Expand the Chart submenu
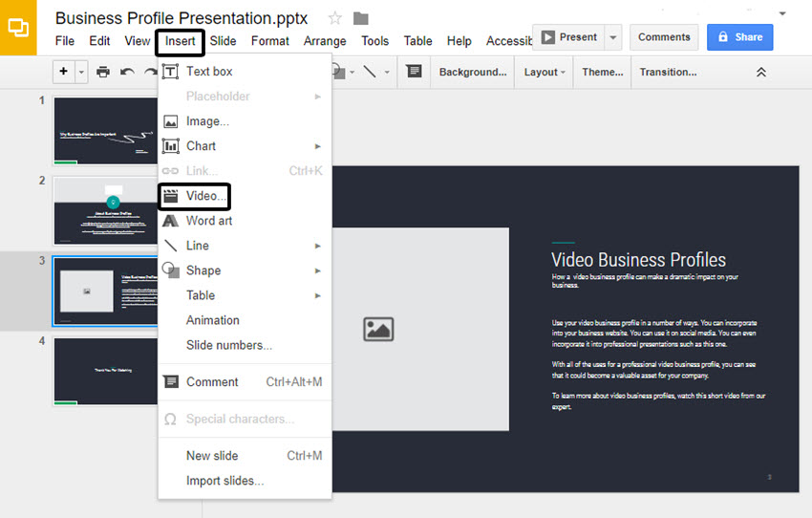This screenshot has width=812, height=518. pos(245,146)
